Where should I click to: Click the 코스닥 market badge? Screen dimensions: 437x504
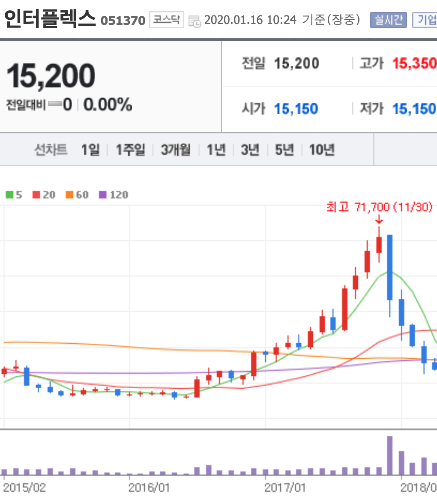pos(166,20)
